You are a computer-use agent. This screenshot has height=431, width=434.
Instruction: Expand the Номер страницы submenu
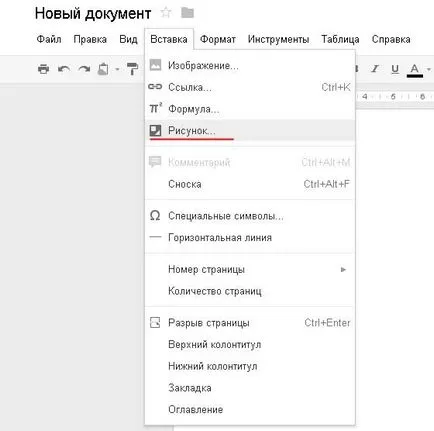tap(250, 269)
